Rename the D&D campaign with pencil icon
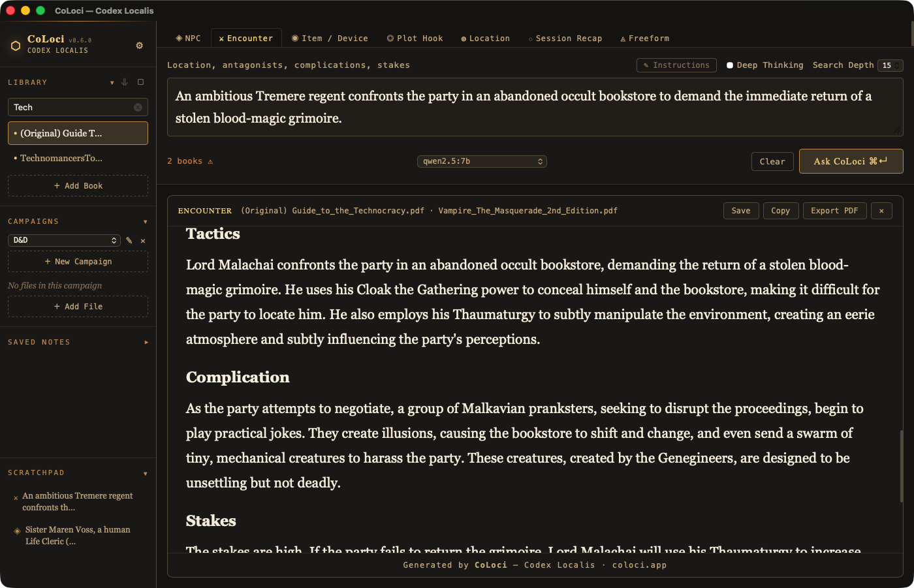 coord(129,240)
